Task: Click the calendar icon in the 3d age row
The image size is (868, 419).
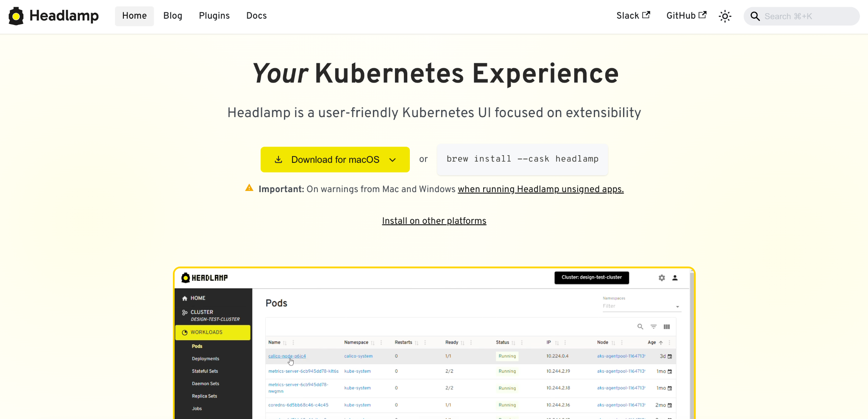Action: (670, 357)
